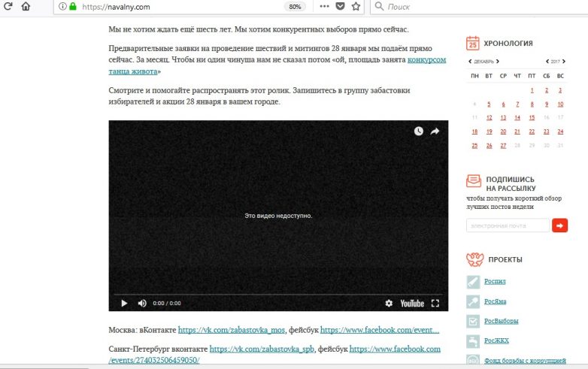Viewport: 588px width, 369px height.
Task: Go to the previous month before Декабрь
Action: click(x=470, y=62)
